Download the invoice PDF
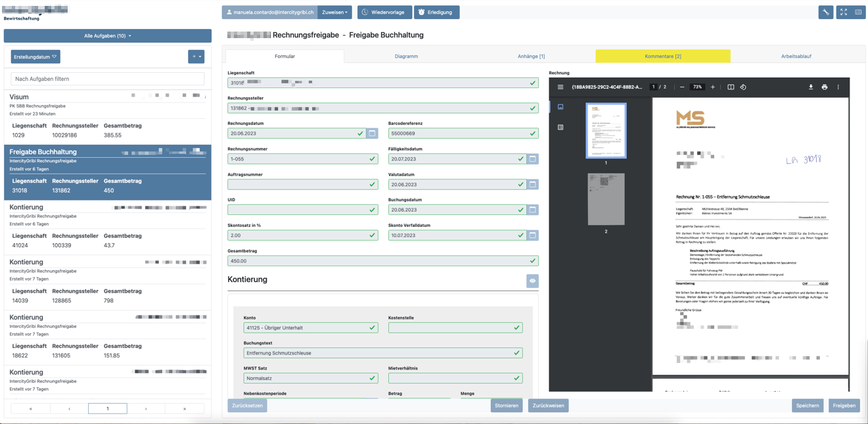 point(811,87)
